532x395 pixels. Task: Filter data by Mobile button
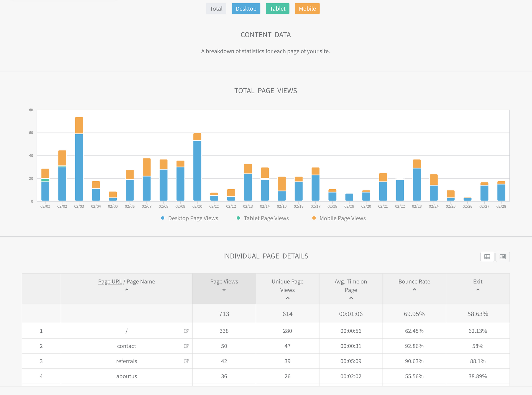pyautogui.click(x=307, y=9)
